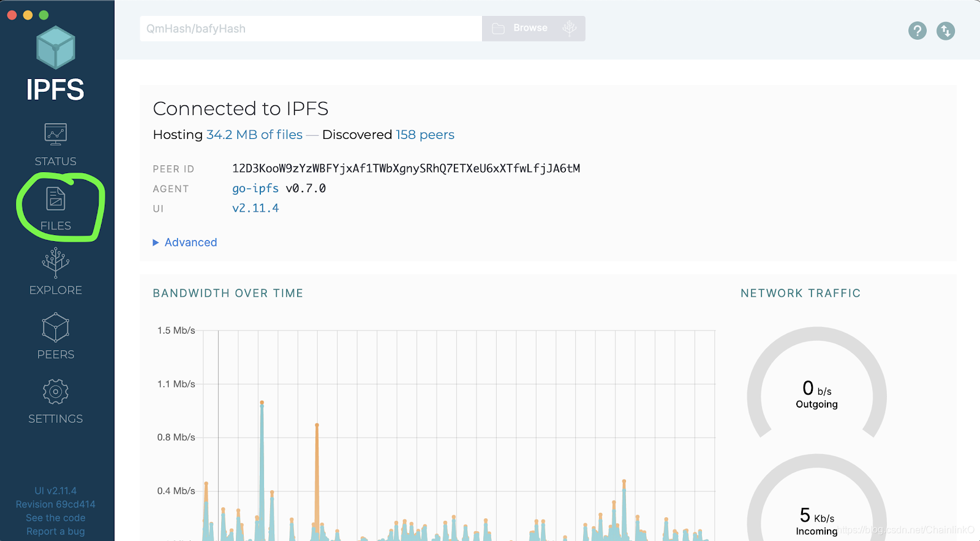Click the Network Traffic heading
This screenshot has height=541, width=980.
tap(801, 293)
